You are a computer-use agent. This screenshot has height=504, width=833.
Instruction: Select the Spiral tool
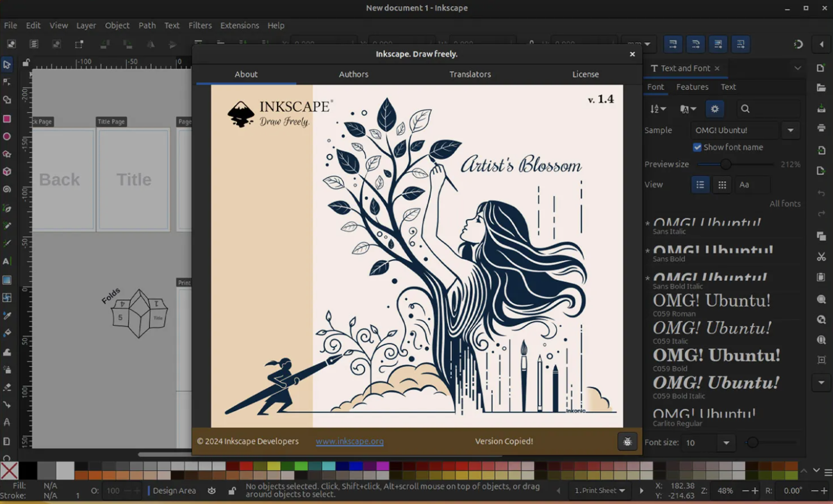click(6, 190)
